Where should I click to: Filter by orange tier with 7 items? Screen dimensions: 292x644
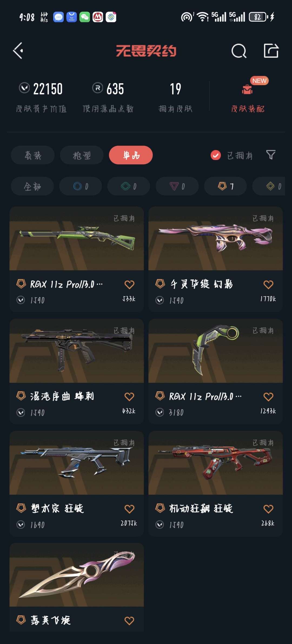pyautogui.click(x=225, y=186)
